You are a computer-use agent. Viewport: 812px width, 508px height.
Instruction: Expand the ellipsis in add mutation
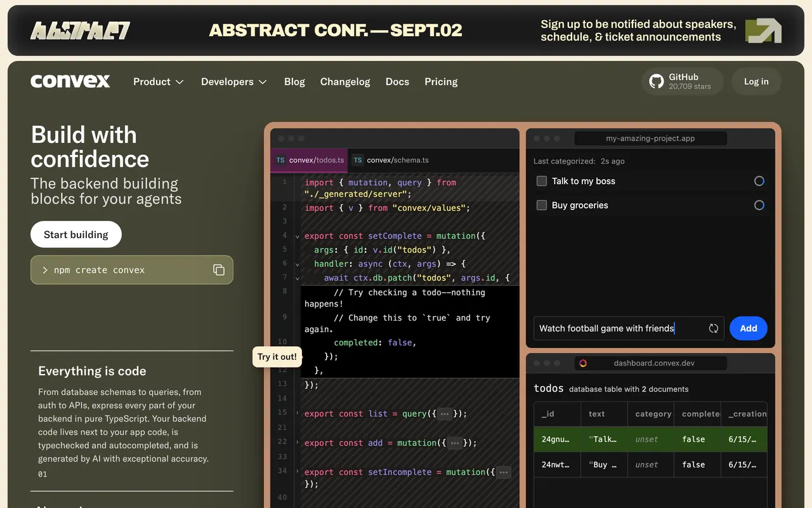(x=454, y=443)
